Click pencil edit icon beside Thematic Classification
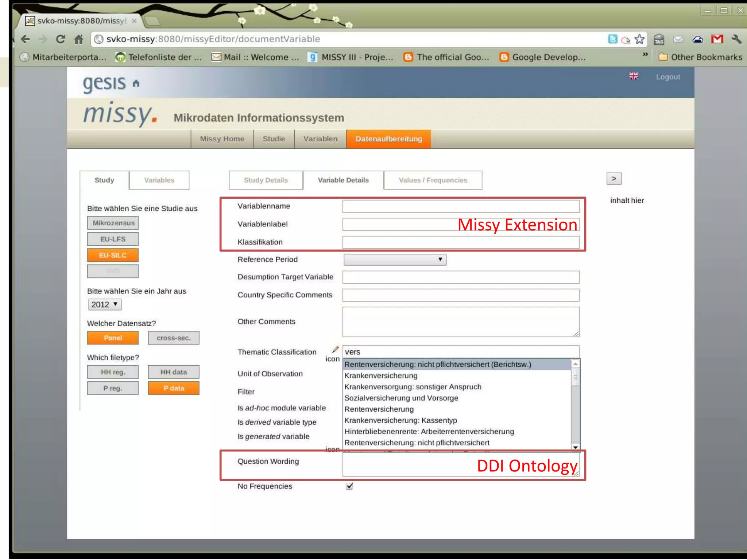The width and height of the screenshot is (747, 560). (x=335, y=349)
